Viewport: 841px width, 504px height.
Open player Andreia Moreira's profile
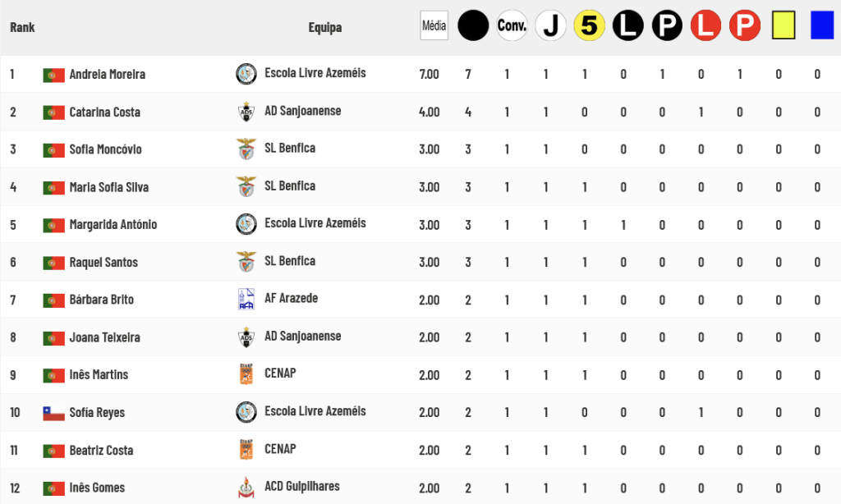(x=108, y=74)
